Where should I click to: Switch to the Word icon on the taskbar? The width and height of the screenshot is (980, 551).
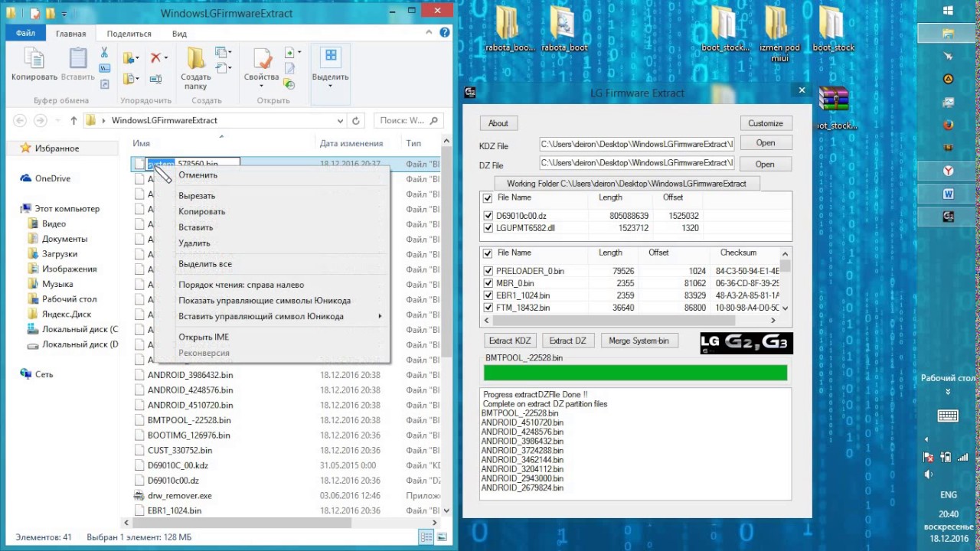point(948,194)
